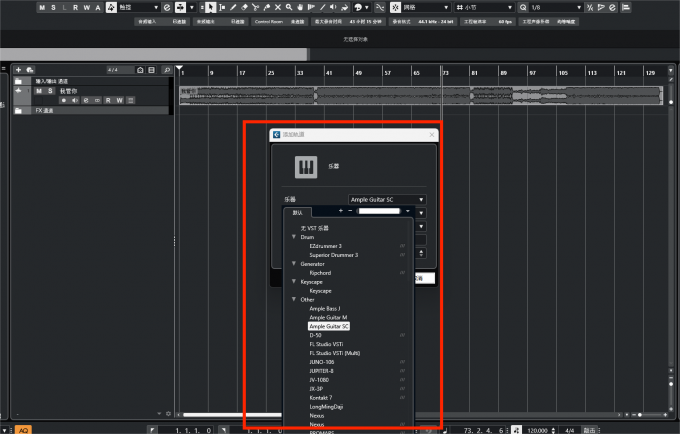Collapse all plugin list with minus button
The height and width of the screenshot is (434, 680).
350,211
